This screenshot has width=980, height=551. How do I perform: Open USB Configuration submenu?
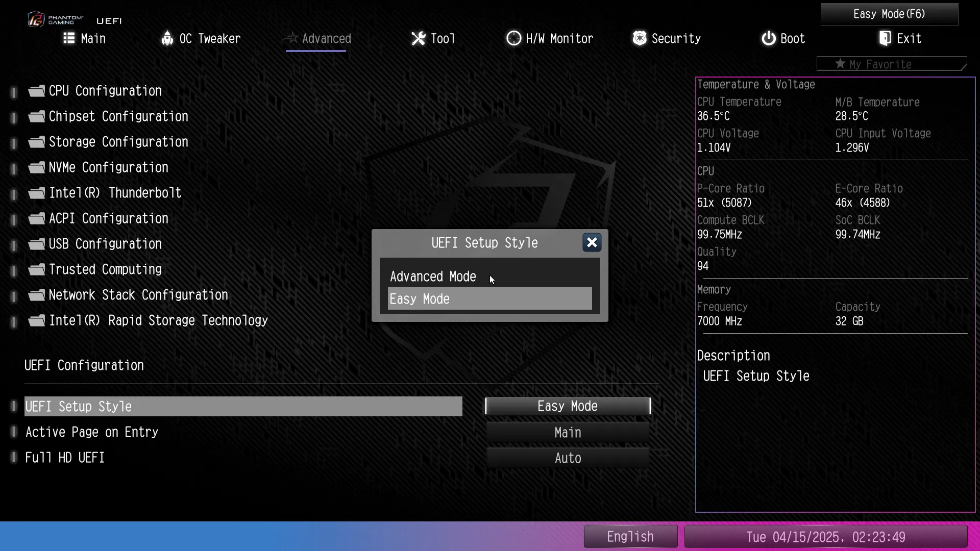pyautogui.click(x=105, y=244)
